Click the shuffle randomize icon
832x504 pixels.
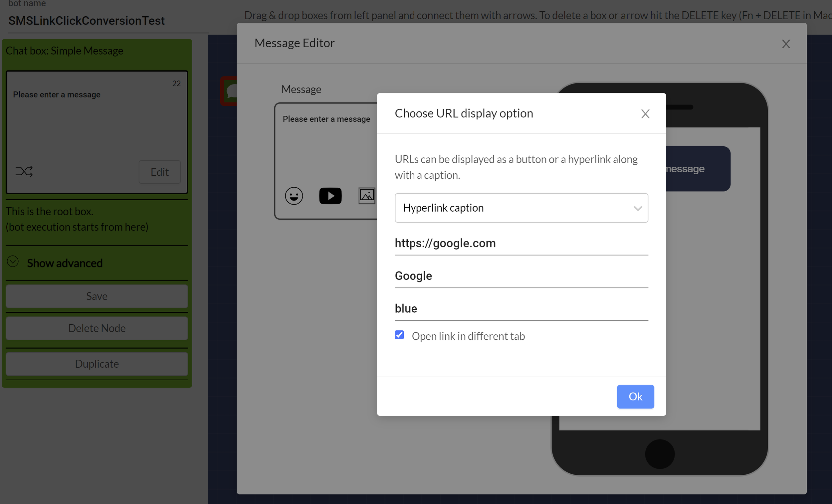(24, 171)
